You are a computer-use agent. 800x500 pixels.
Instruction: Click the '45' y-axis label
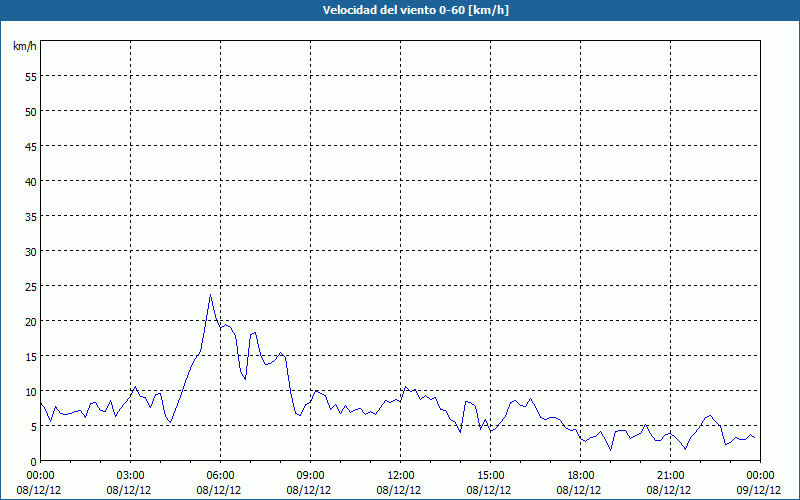[x=31, y=147]
